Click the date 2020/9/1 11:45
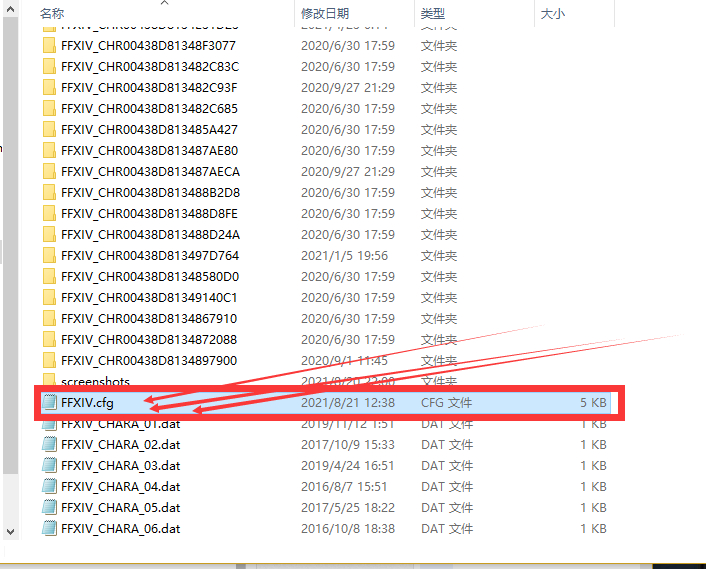 (x=344, y=361)
